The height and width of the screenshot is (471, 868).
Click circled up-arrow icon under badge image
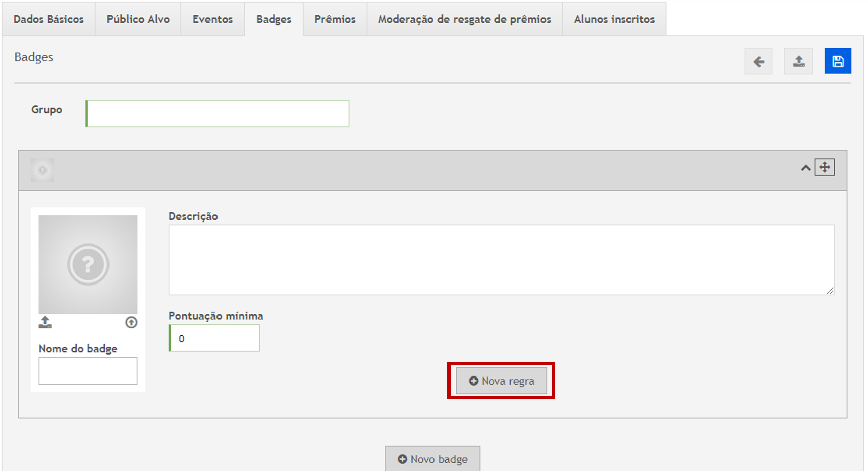(131, 322)
